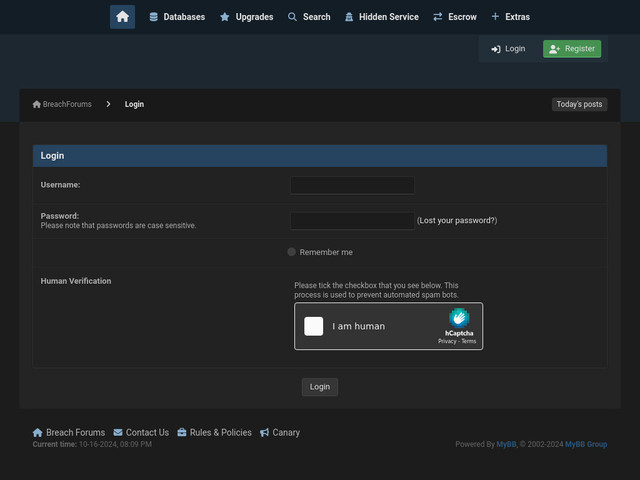The width and height of the screenshot is (640, 480).
Task: Open the Escrow menu item
Action: tap(455, 17)
